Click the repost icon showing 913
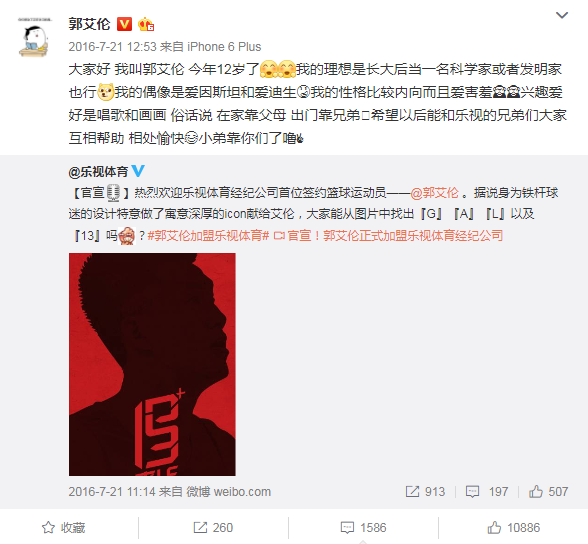 (425, 492)
